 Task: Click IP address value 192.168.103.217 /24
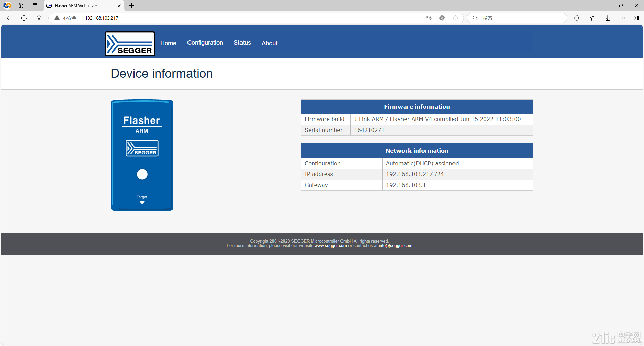[x=415, y=174]
